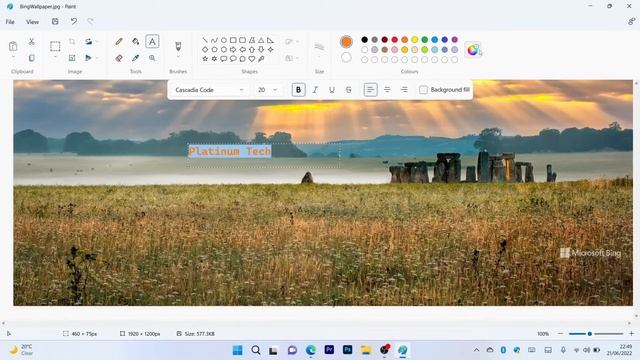Viewport: 640px width, 360px height.
Task: Toggle Underline formatting
Action: point(332,90)
